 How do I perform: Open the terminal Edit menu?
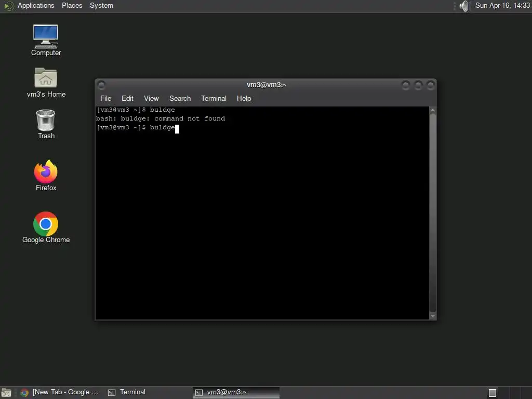coord(127,98)
